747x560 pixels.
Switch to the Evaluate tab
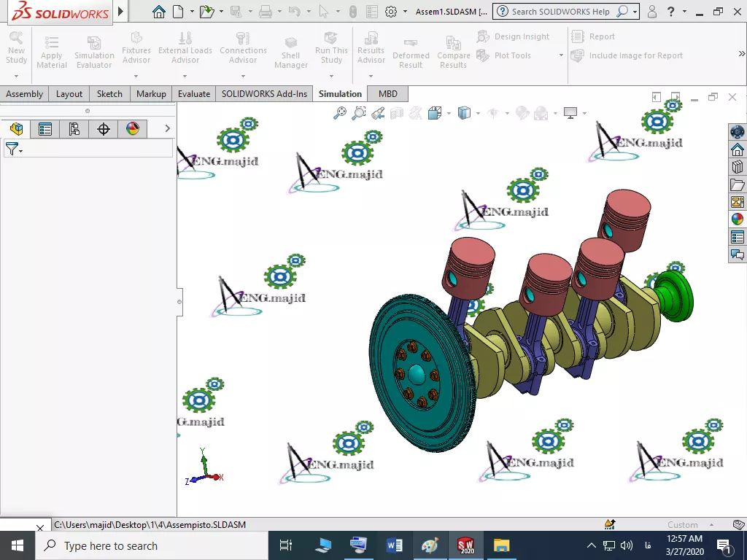pyautogui.click(x=194, y=94)
